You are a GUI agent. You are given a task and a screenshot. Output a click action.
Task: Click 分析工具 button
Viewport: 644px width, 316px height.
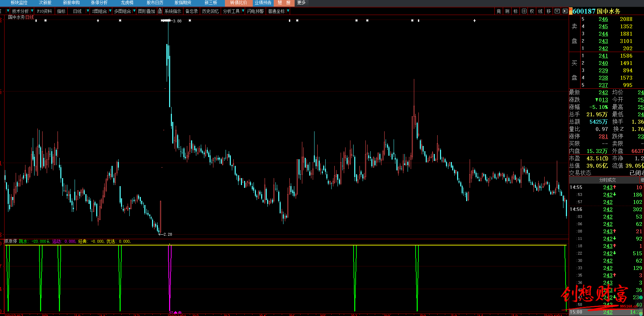click(231, 11)
